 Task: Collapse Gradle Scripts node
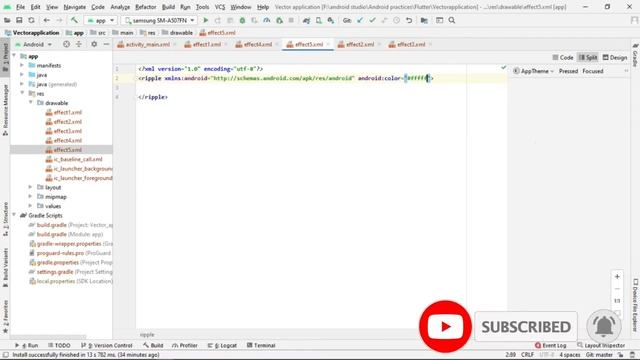point(14,216)
